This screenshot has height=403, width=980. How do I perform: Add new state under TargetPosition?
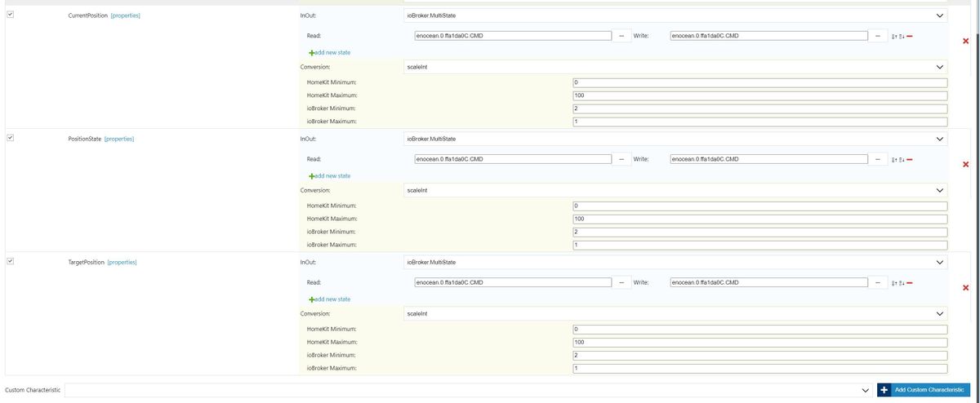point(330,299)
